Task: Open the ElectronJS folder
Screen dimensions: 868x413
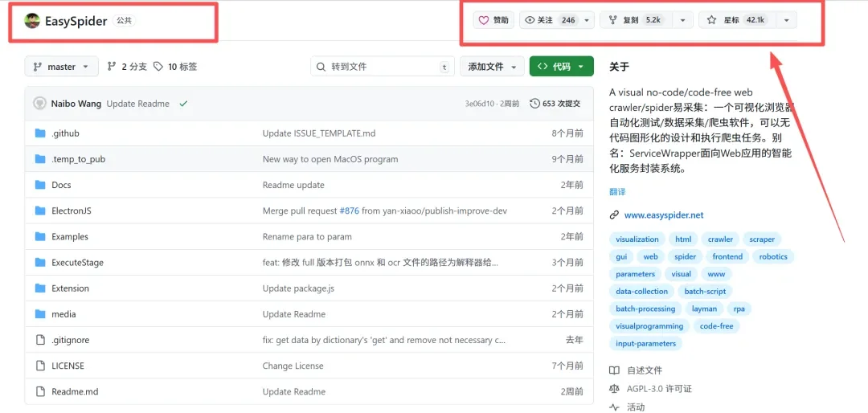Action: (72, 211)
